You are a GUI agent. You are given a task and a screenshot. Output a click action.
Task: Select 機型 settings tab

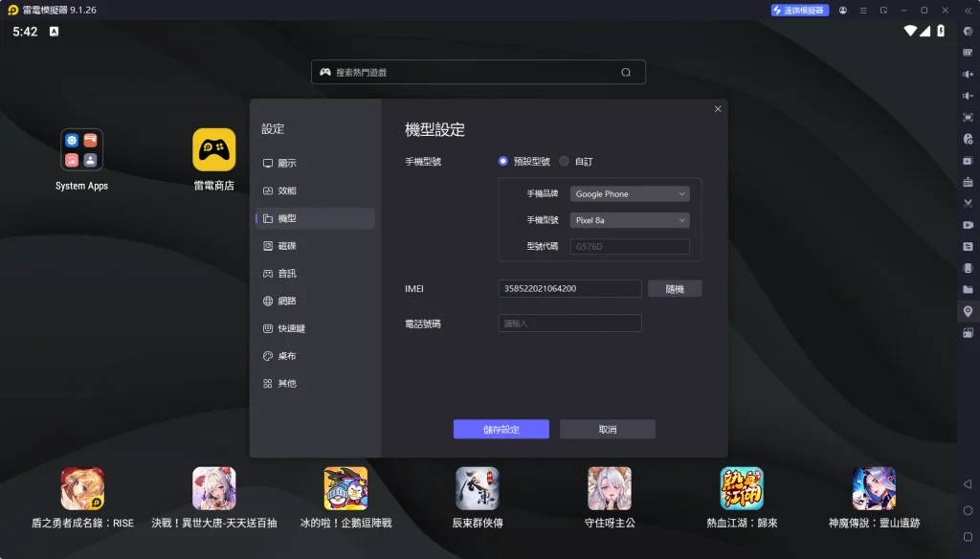(315, 218)
